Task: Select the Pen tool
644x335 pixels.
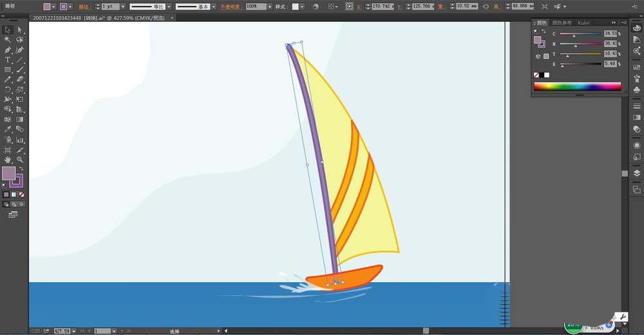Action: 7,50
